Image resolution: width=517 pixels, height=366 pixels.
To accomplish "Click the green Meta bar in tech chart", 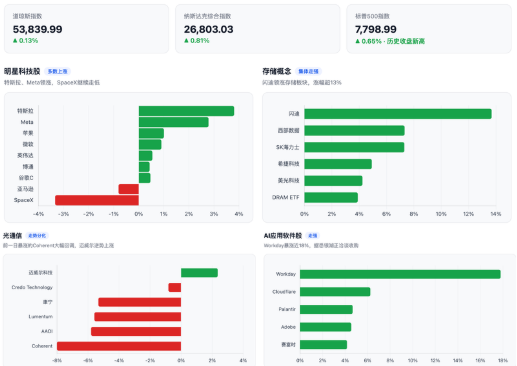I will (x=174, y=122).
